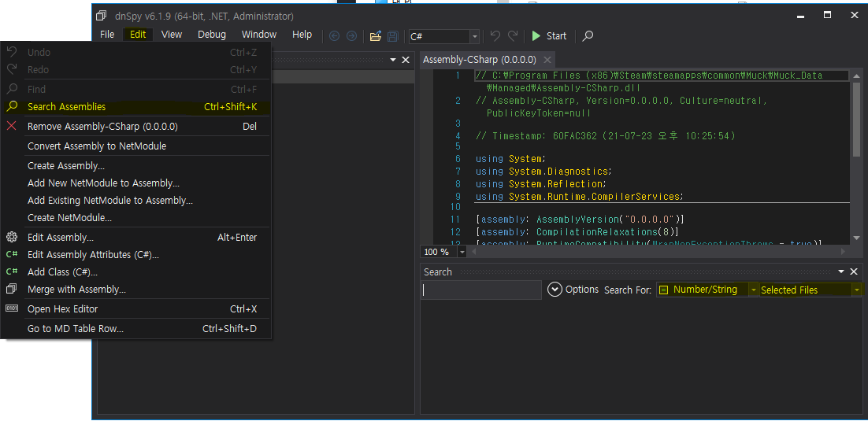
Task: Open the Search panel options arrow
Action: pos(841,271)
